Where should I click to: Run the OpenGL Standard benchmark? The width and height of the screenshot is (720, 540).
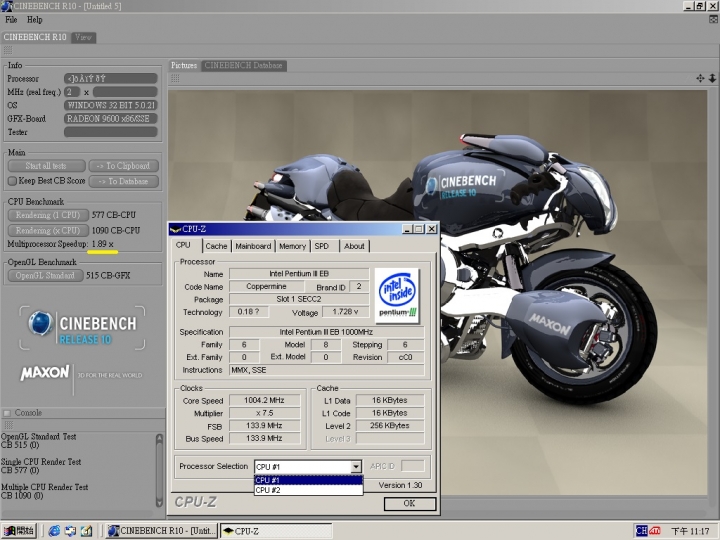(x=45, y=276)
